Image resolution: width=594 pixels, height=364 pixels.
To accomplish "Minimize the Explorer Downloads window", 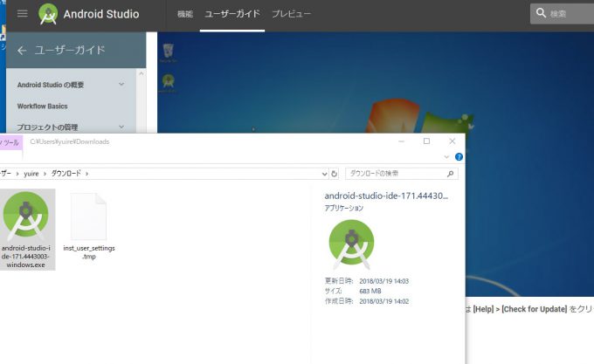I will point(402,141).
